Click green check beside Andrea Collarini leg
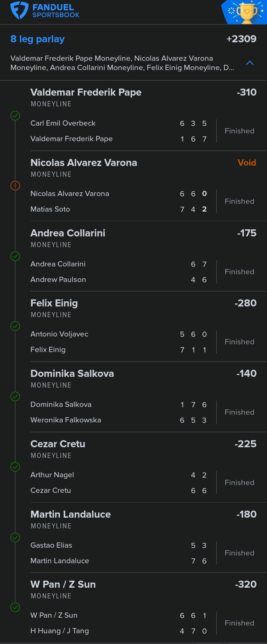Viewport: 267px width, 644px height. pos(15,256)
